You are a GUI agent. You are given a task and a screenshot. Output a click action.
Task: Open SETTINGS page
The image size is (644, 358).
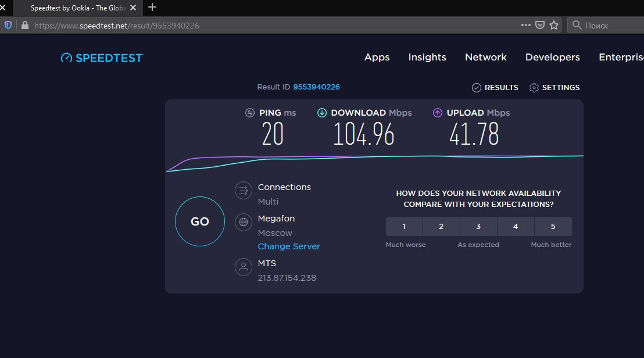554,87
